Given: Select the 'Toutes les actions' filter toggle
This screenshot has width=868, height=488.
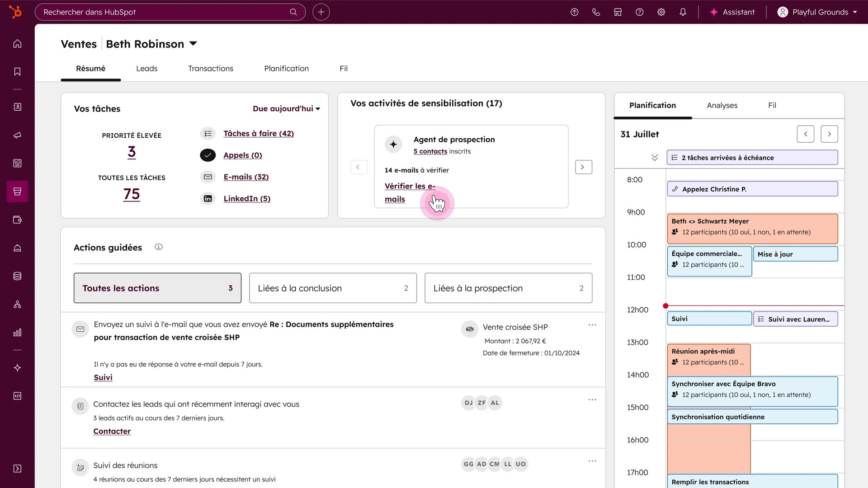Looking at the screenshot, I should tap(157, 288).
